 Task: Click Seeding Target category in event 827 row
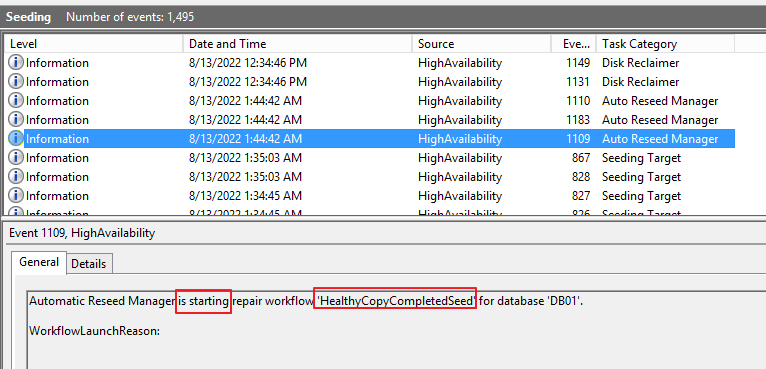coord(641,196)
